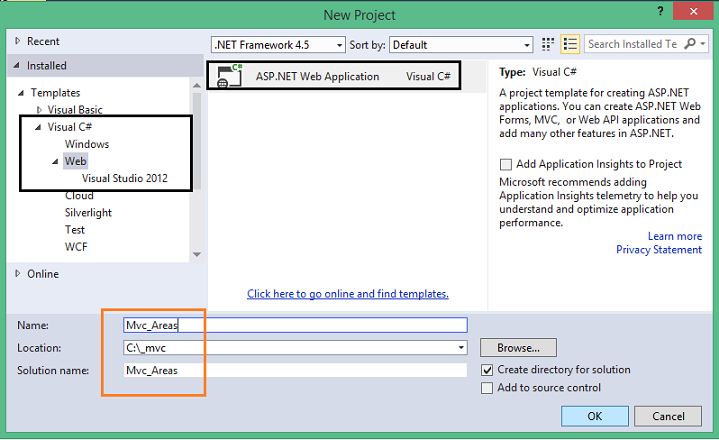Screen dimensions: 719x440
Task: Expand the Visual Basic node
Action: coord(39,110)
